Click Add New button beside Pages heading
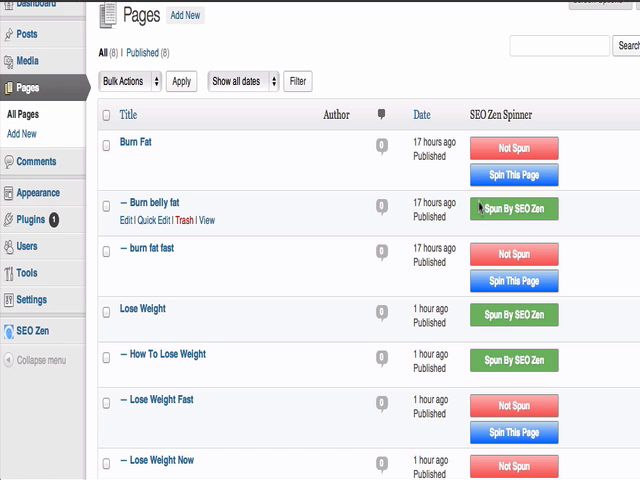Screen dimensions: 640x480 click(x=185, y=16)
